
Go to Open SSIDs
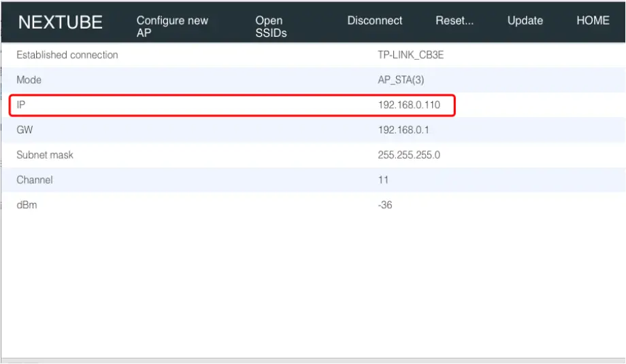(271, 27)
